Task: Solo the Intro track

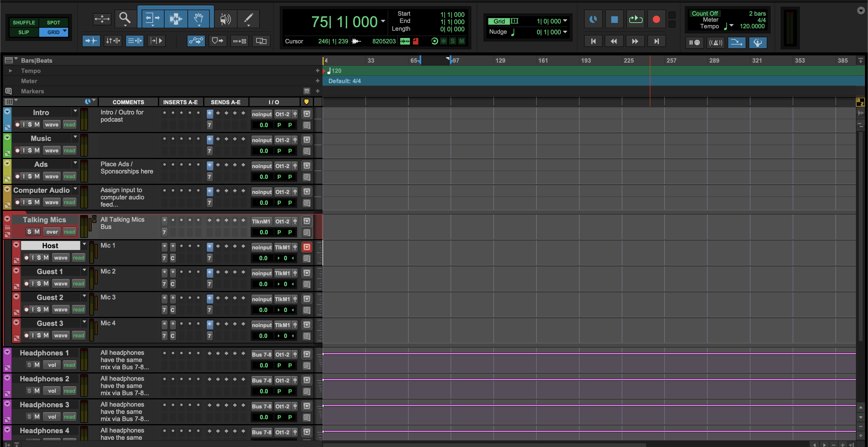Action: (30, 124)
